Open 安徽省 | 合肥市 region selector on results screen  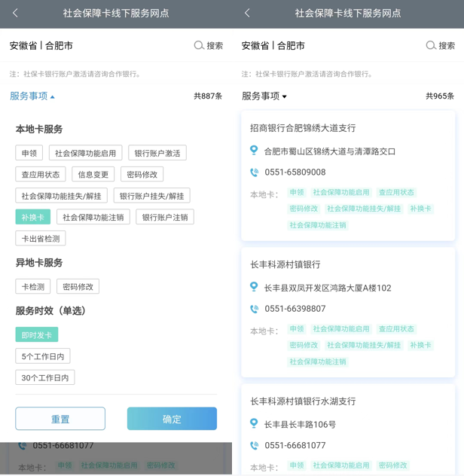(x=273, y=46)
